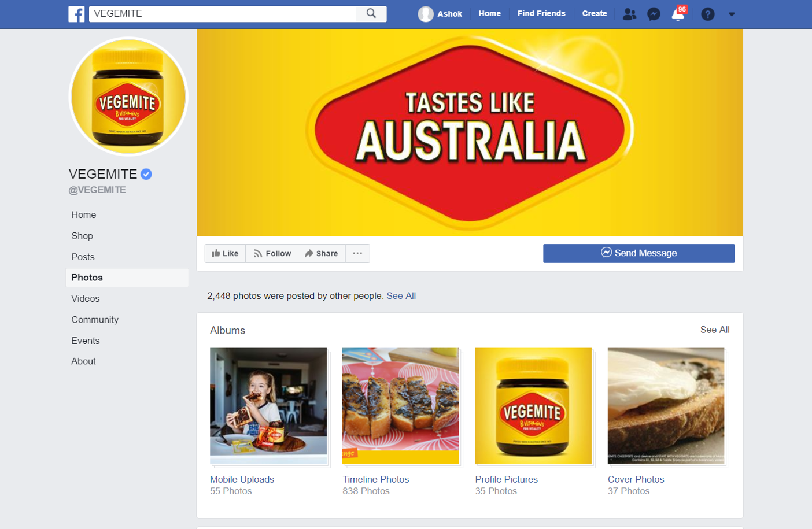Click the Albums section heading
812x529 pixels.
(227, 330)
